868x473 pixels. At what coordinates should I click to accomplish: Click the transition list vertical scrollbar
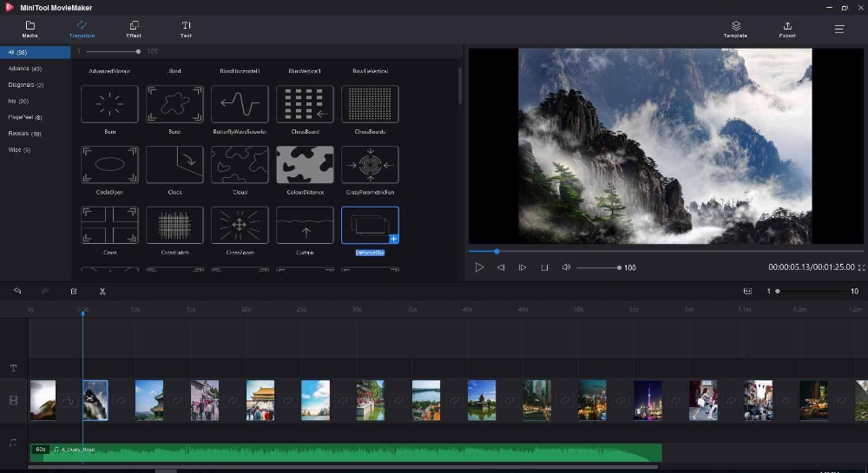pos(460,87)
